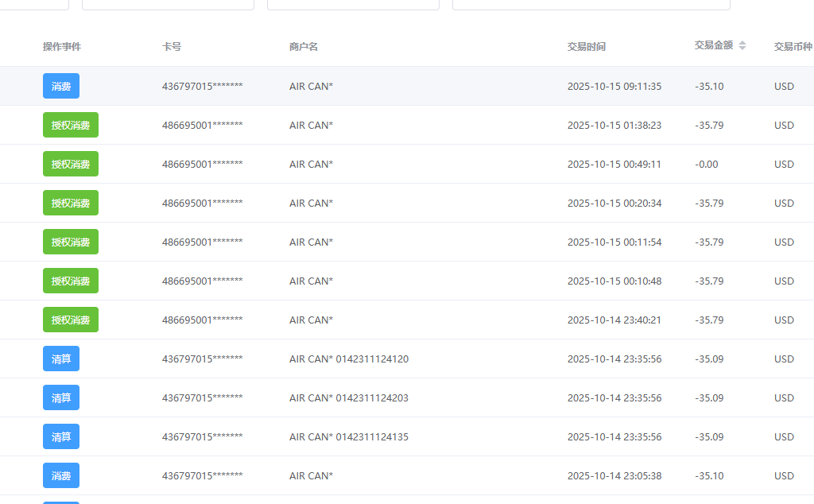
Task: Click the 消费 tag in the 23:05:38 row
Action: click(x=61, y=475)
